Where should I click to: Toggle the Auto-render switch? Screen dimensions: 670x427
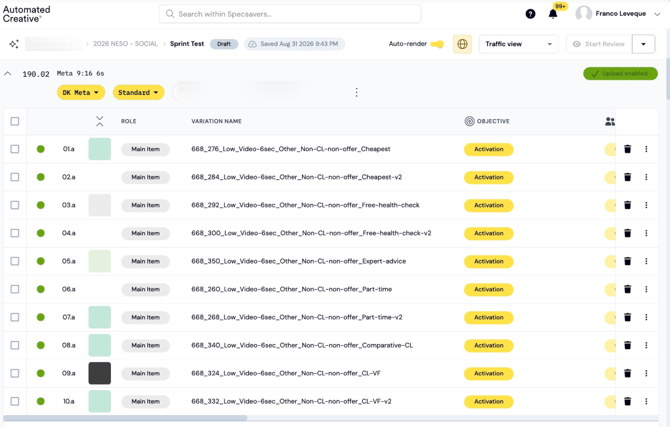[437, 44]
